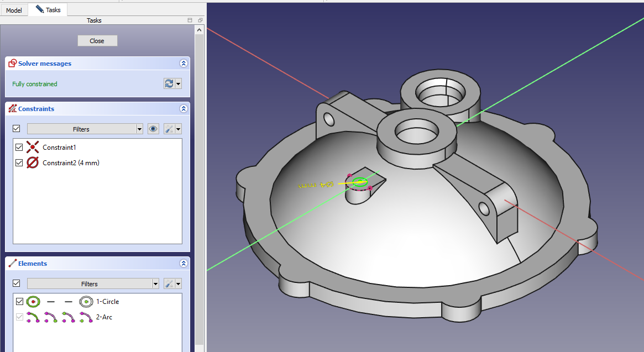This screenshot has width=644, height=352.
Task: Switch to the Model tab
Action: click(14, 10)
